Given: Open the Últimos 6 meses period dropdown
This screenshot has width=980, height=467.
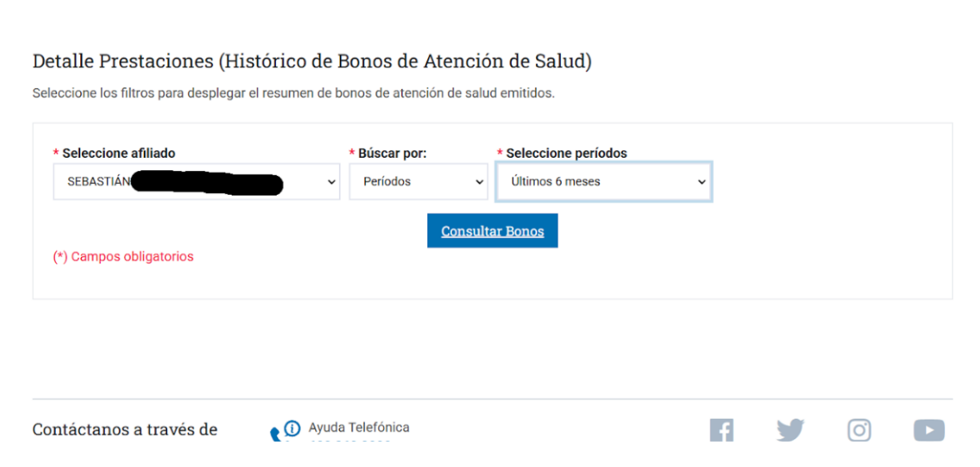Looking at the screenshot, I should coord(603,182).
